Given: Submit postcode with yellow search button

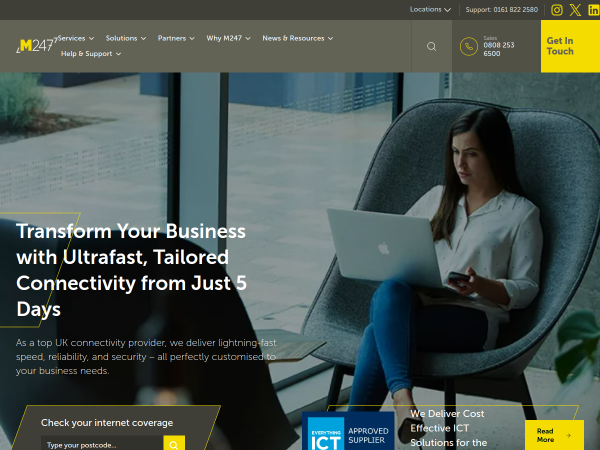Looking at the screenshot, I should tap(174, 444).
